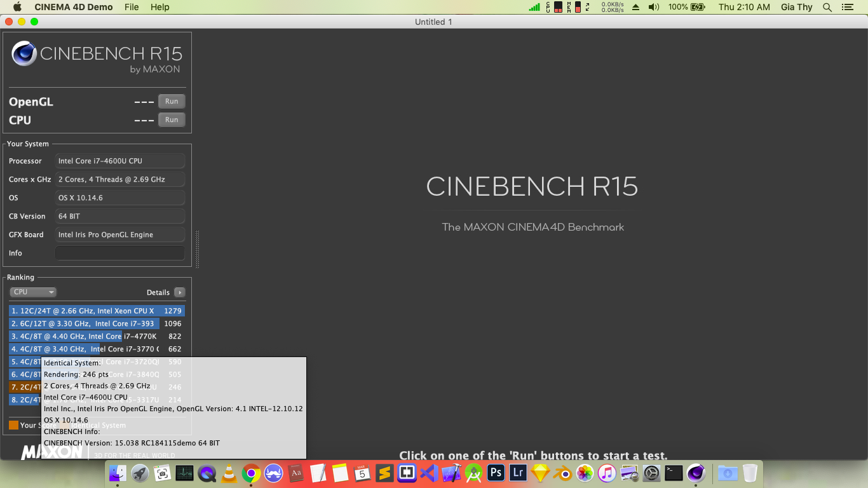The image size is (868, 488).
Task: Click the Details label in Ranking
Action: click(158, 292)
